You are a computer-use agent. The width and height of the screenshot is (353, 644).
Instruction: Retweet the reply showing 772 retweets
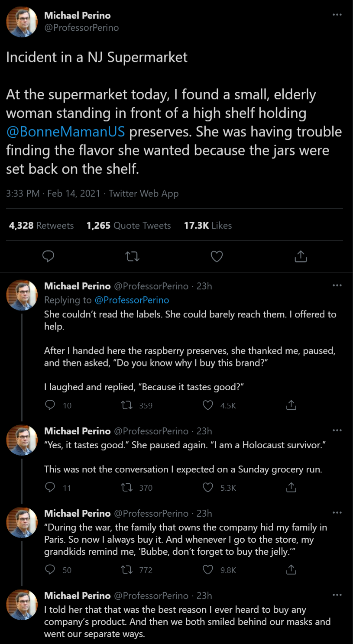(127, 570)
